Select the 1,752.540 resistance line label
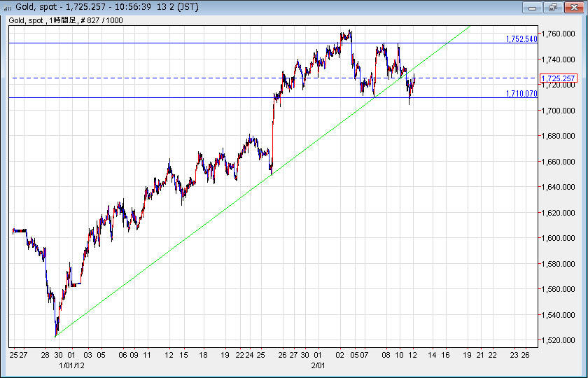This screenshot has width=588, height=378. point(521,39)
